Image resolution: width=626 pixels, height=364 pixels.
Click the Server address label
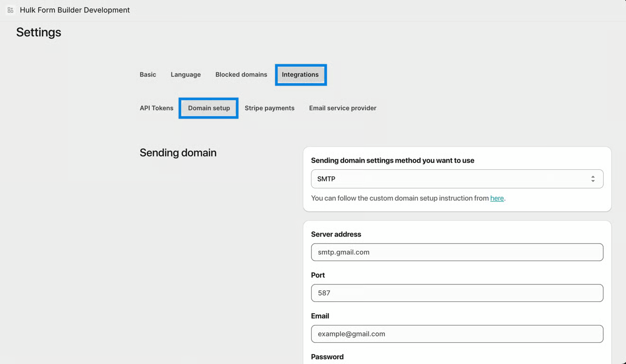tap(336, 234)
